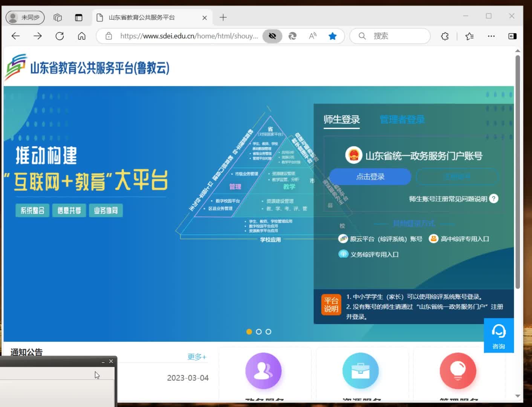This screenshot has width=532, height=407.
Task: Toggle the tracking prevention eye icon
Action: tap(272, 36)
